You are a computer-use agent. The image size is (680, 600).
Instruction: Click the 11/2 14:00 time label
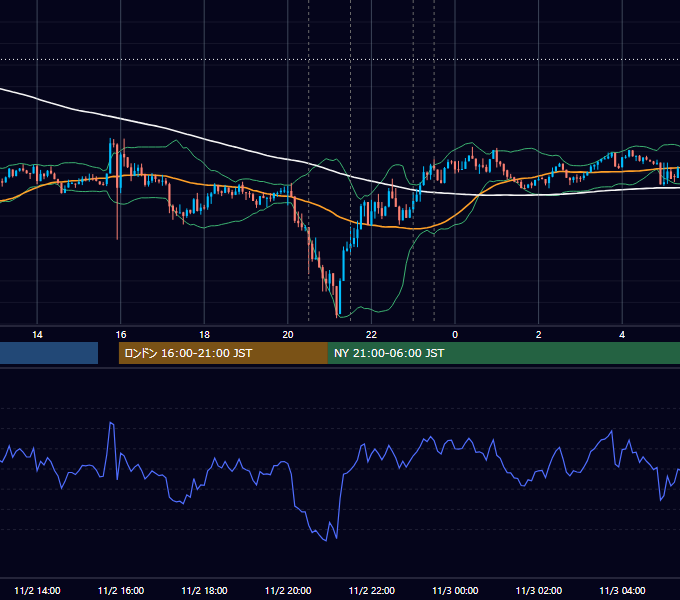(37, 590)
